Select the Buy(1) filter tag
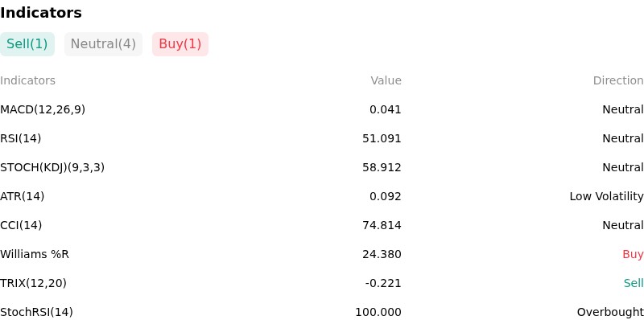The height and width of the screenshot is (320, 644). click(180, 44)
